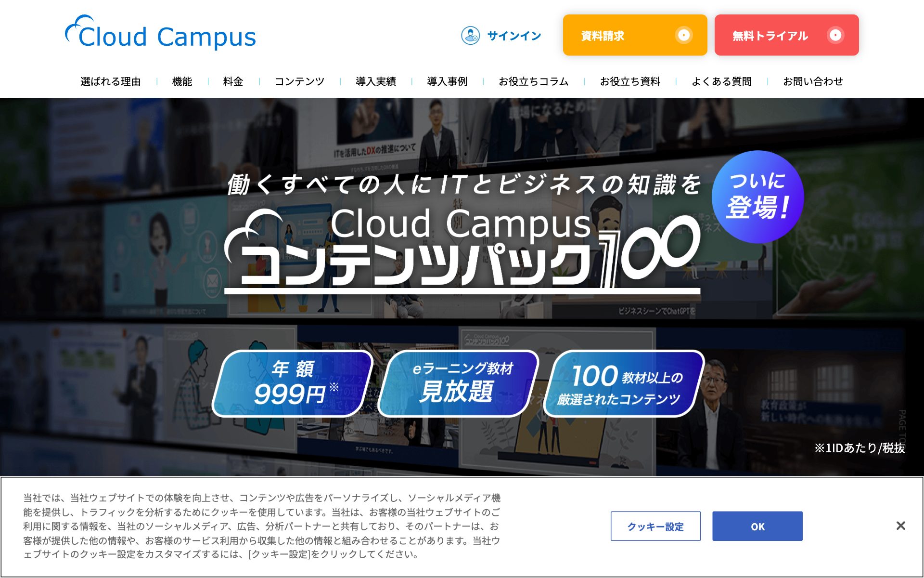Click the Cloud Campus logo
This screenshot has height=578, width=924.
(x=160, y=33)
